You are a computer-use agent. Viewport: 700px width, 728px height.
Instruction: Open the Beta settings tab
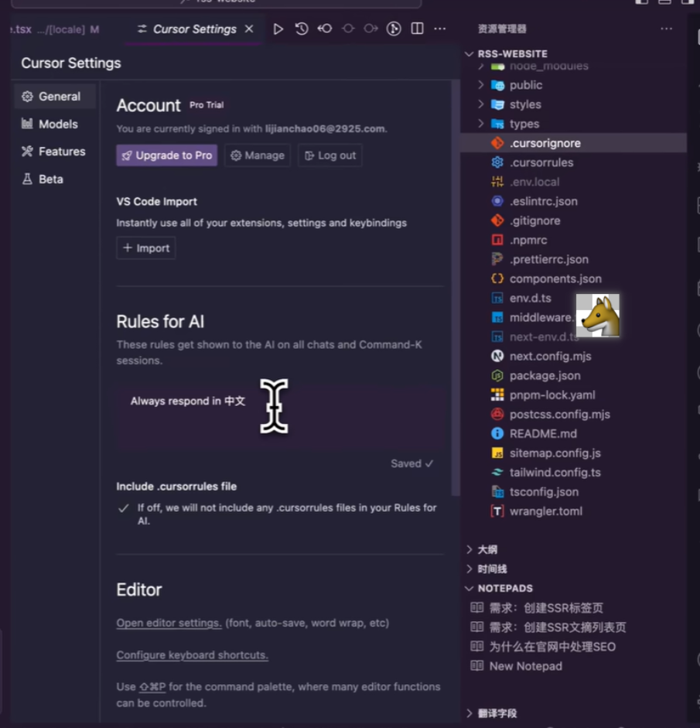[50, 179]
